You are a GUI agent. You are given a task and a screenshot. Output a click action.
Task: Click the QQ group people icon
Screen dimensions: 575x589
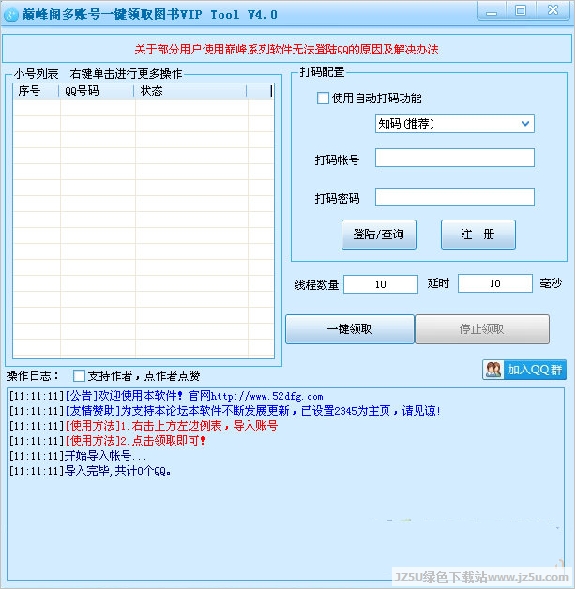click(494, 370)
